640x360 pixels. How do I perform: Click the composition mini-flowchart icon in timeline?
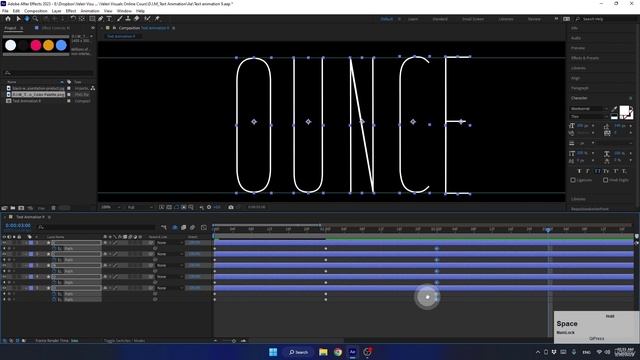tap(164, 227)
